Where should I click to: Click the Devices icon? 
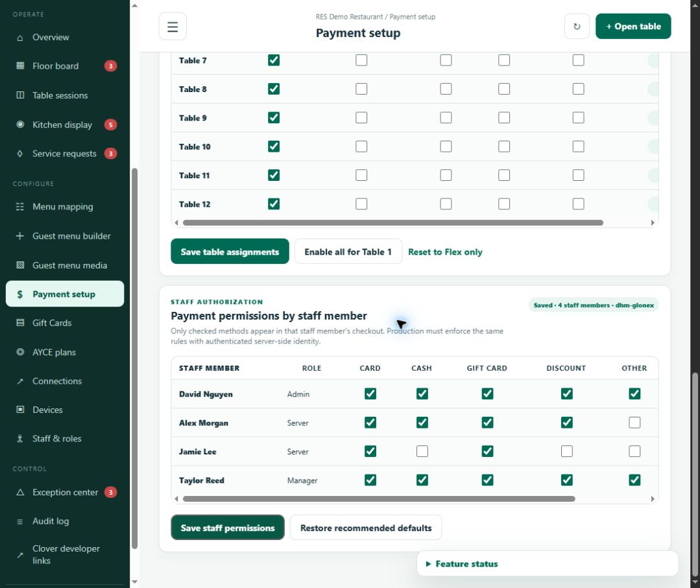[x=20, y=410]
